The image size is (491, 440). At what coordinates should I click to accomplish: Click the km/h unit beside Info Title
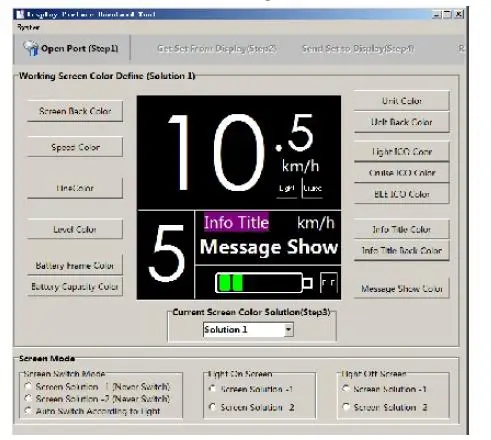pyautogui.click(x=316, y=222)
